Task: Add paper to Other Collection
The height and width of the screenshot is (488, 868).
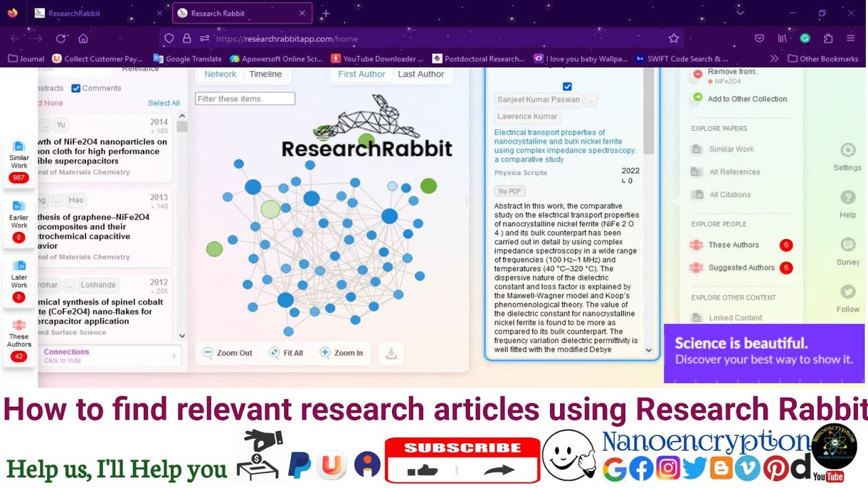Action: click(x=739, y=99)
